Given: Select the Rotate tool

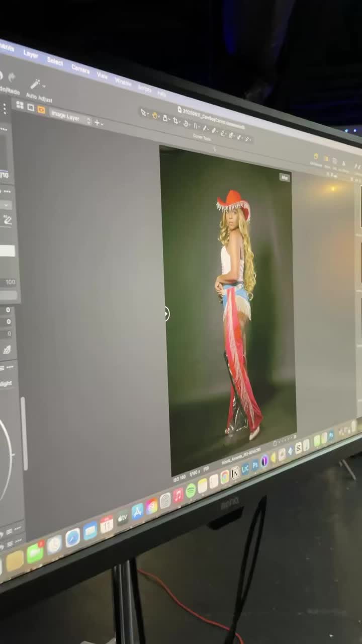Looking at the screenshot, I should point(186,123).
